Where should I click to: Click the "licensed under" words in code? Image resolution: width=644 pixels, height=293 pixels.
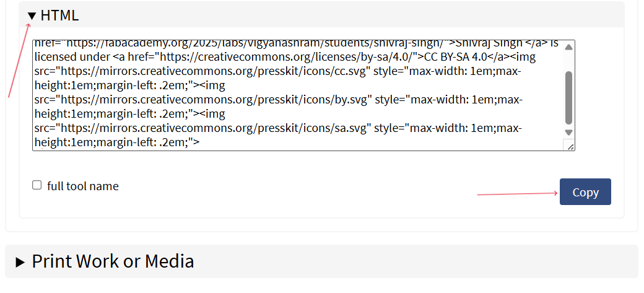(71, 57)
